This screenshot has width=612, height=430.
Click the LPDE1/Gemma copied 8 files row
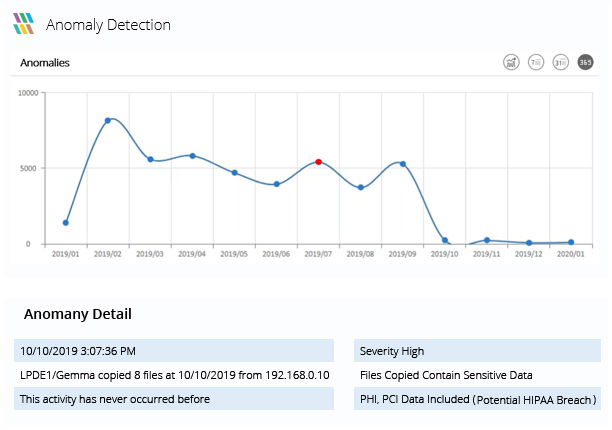[x=174, y=375]
